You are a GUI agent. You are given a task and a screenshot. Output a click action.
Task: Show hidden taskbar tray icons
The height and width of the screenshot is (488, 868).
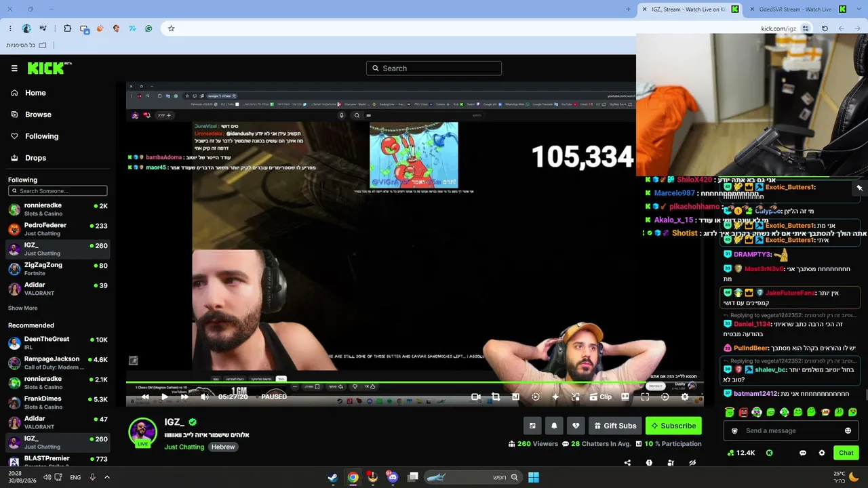click(x=106, y=477)
